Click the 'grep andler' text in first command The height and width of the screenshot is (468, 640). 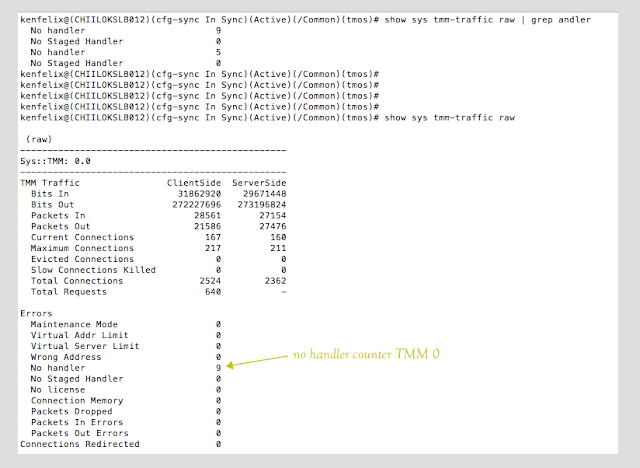click(561, 20)
